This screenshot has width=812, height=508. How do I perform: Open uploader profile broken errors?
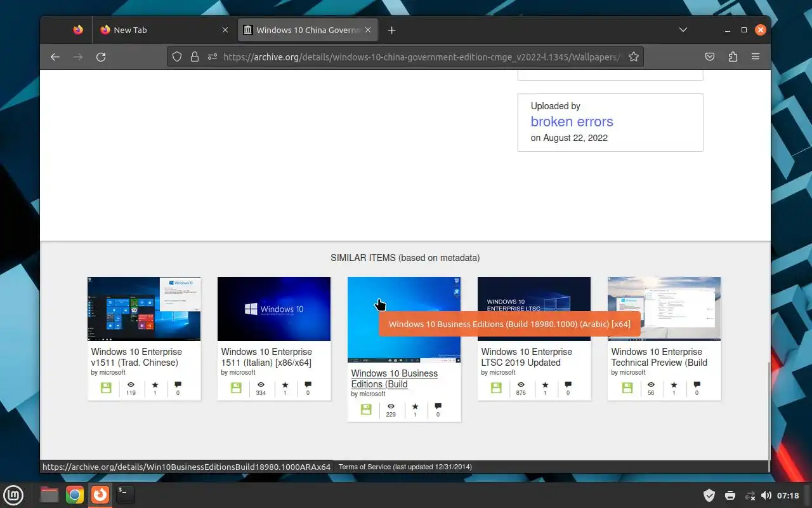(572, 121)
